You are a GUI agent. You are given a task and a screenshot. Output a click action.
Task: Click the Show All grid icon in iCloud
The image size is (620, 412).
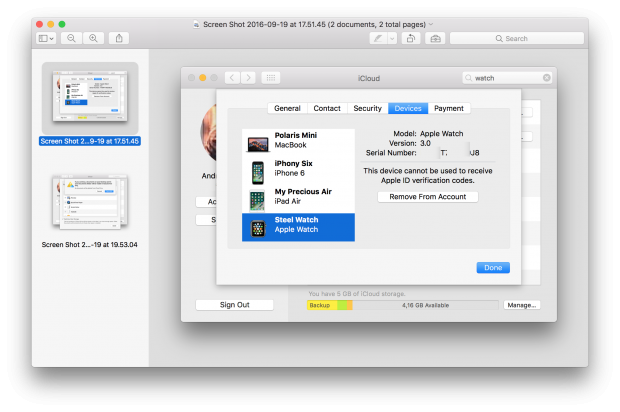pyautogui.click(x=272, y=77)
